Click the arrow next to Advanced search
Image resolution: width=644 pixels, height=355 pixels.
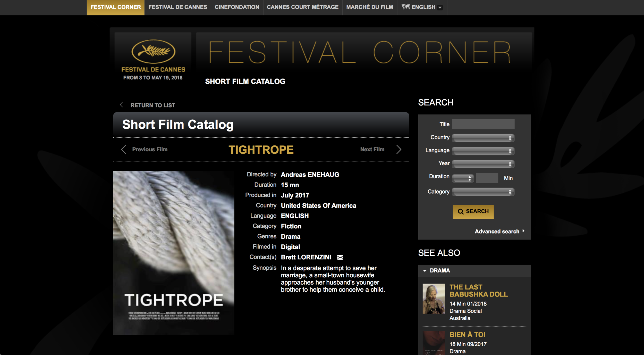click(523, 231)
